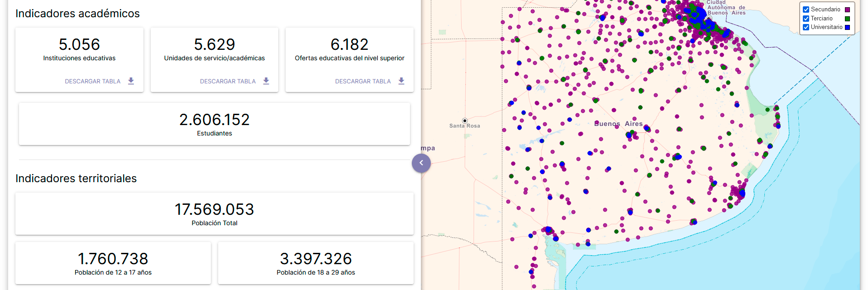Click download icon under Instituciones educativas
868x290 pixels.
131,81
